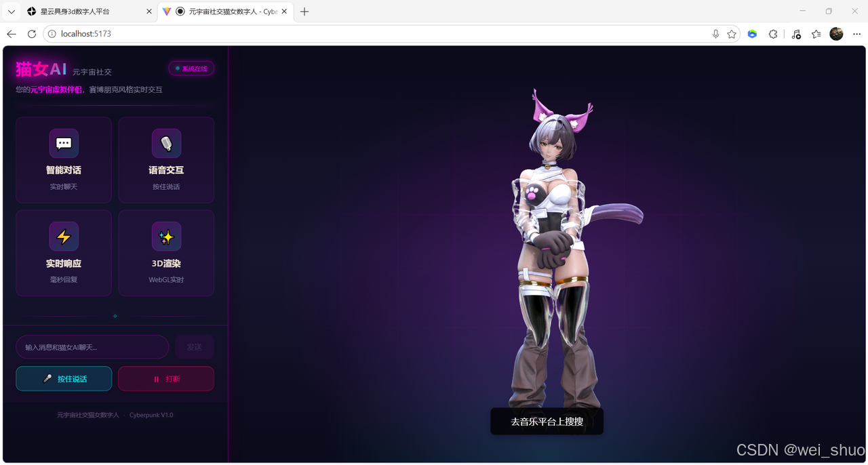Open a new browser tab with plus

point(304,12)
